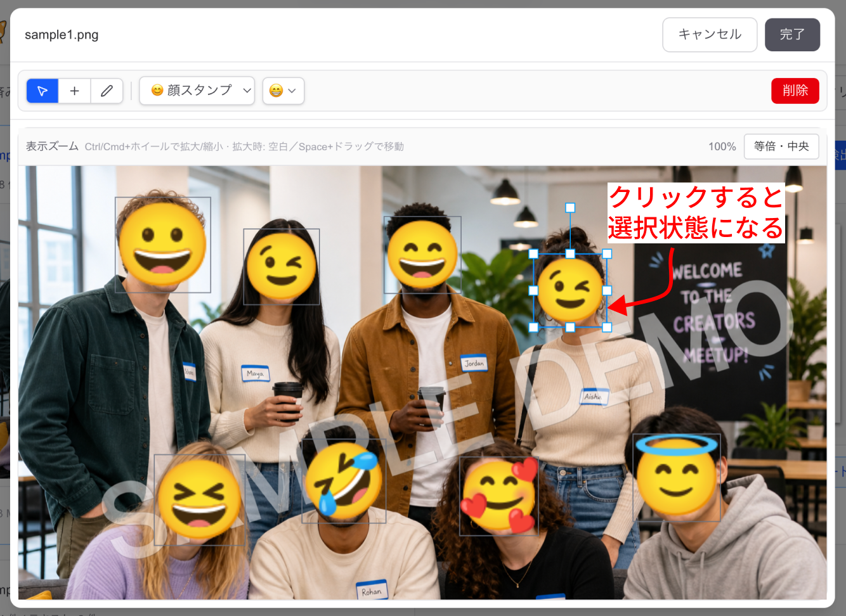Open the 顔スタンプ stamp type dropdown
Image resolution: width=846 pixels, height=616 pixels.
[197, 91]
